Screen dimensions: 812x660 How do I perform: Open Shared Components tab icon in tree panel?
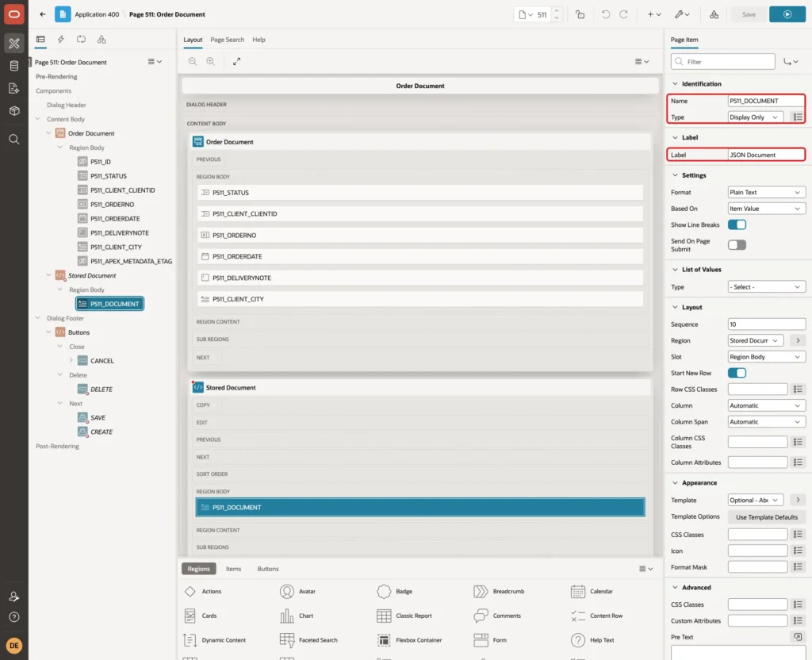[x=101, y=40]
